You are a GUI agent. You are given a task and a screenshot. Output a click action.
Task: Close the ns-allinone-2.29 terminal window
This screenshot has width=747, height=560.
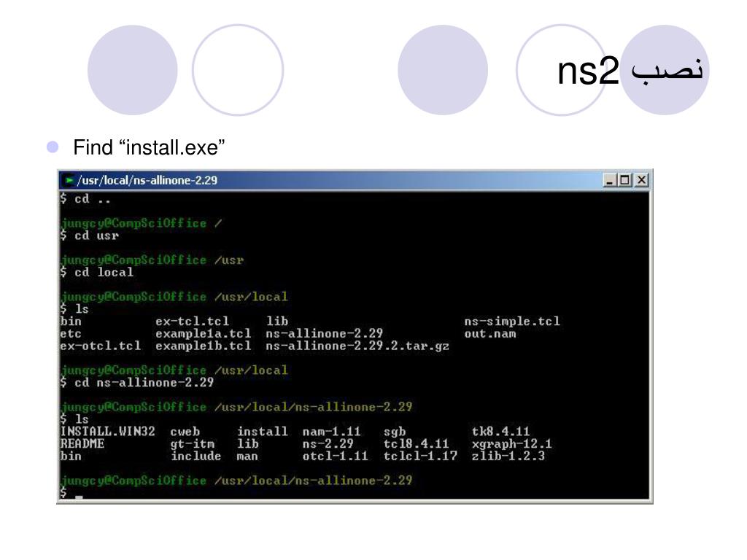click(642, 181)
